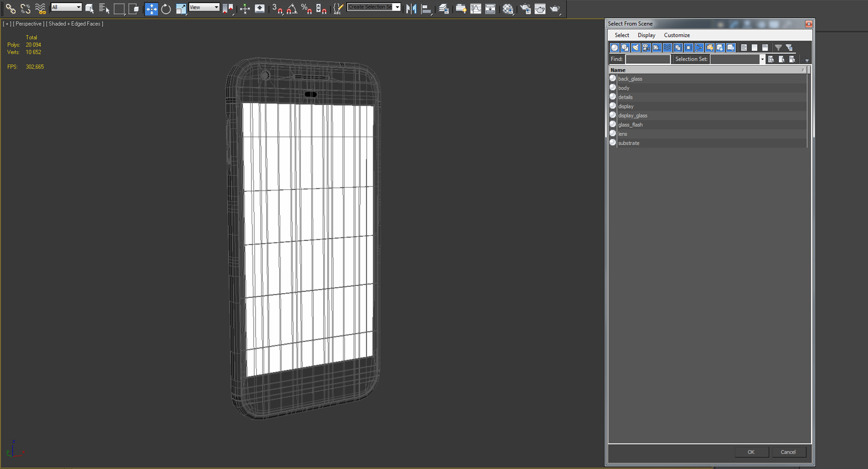
Task: Select the display_glass object
Action: 708,115
